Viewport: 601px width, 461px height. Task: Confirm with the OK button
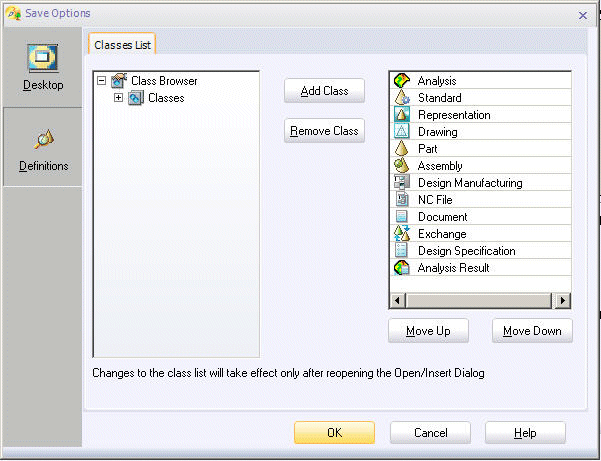[334, 433]
